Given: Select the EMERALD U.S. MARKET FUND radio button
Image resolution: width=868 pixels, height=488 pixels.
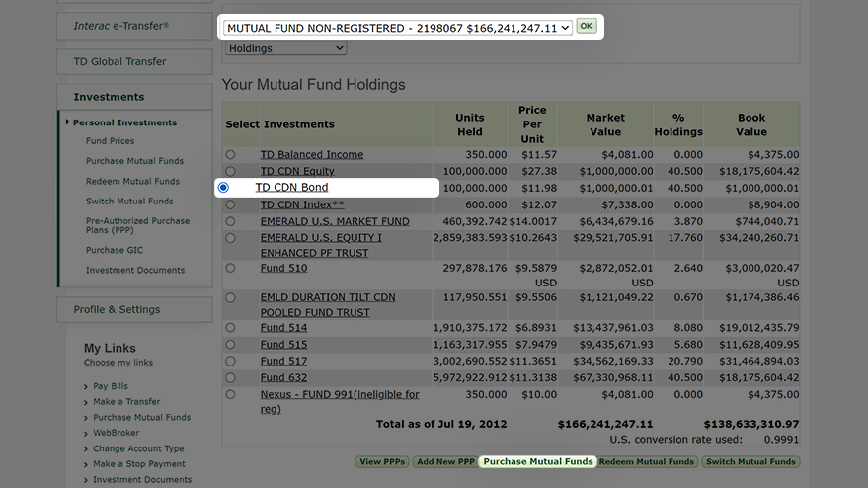Looking at the screenshot, I should 230,221.
